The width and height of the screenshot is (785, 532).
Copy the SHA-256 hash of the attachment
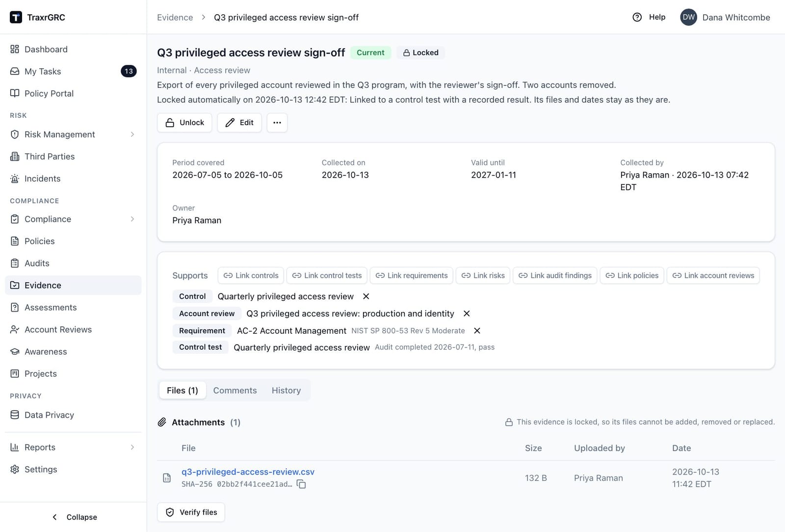pyautogui.click(x=301, y=484)
